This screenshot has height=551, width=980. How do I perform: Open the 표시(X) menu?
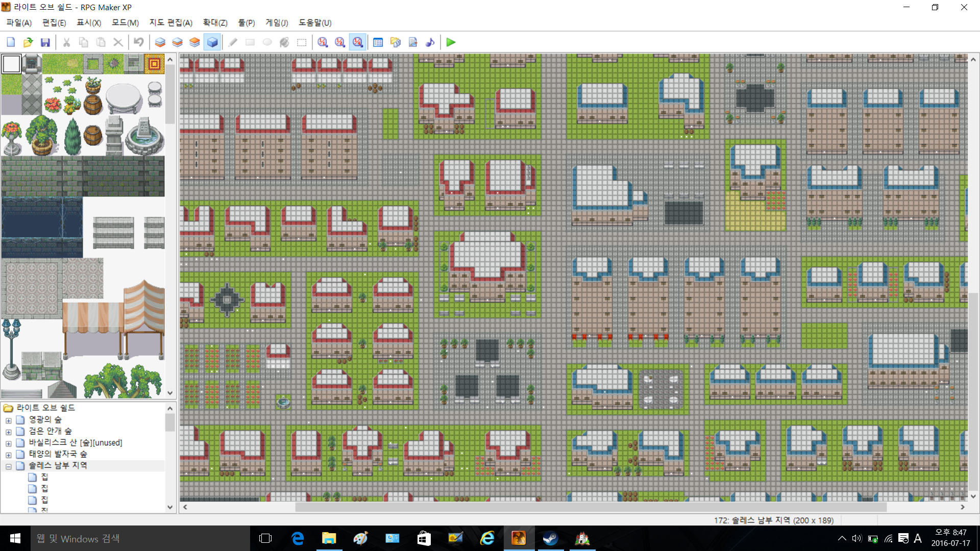coord(89,23)
